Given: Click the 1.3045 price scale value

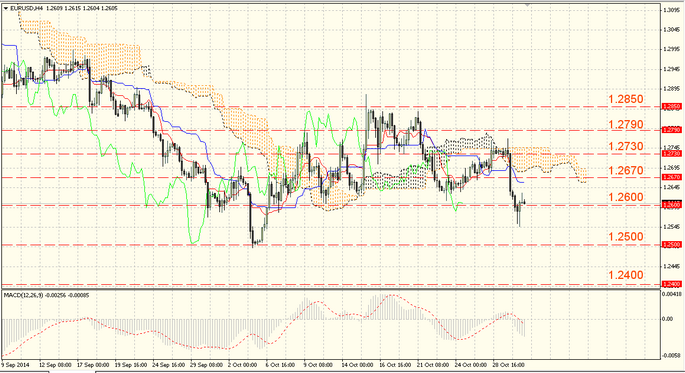Looking at the screenshot, I should pyautogui.click(x=671, y=30).
